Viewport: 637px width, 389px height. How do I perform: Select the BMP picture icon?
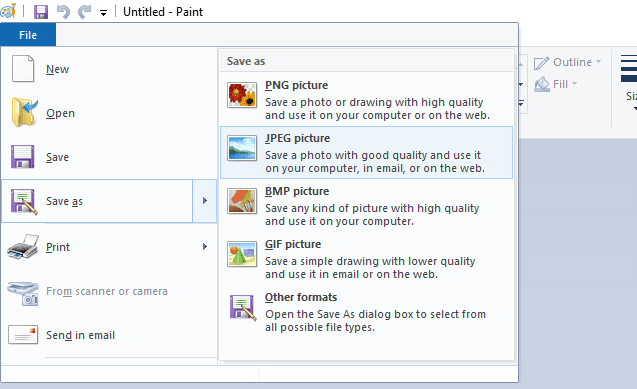coord(242,201)
